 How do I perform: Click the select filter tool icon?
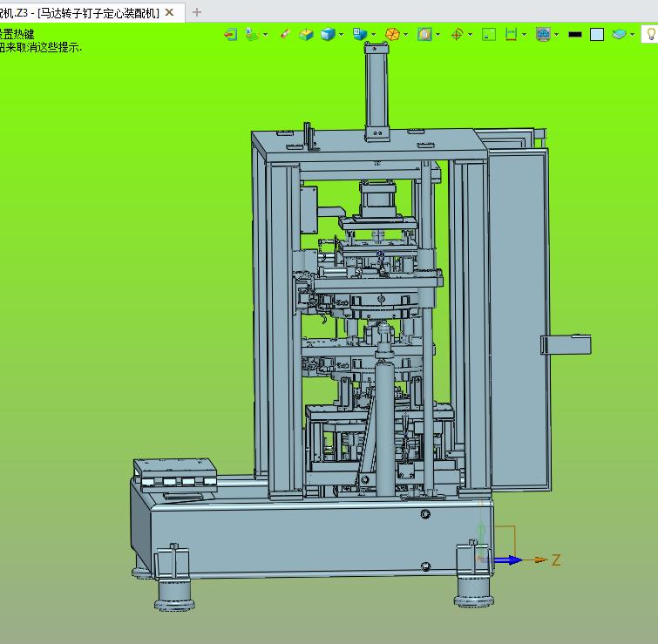coord(252,34)
